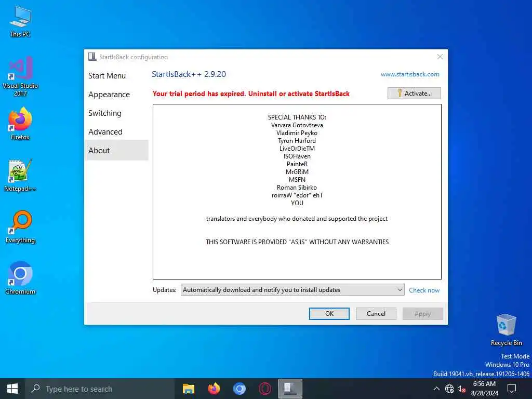Launch Visual Studio 2017 desktop shortcut
Image resolution: width=532 pixels, height=399 pixels.
(x=20, y=76)
